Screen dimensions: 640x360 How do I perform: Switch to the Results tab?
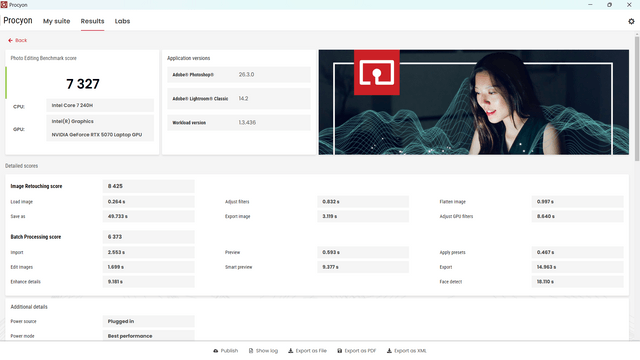click(92, 21)
